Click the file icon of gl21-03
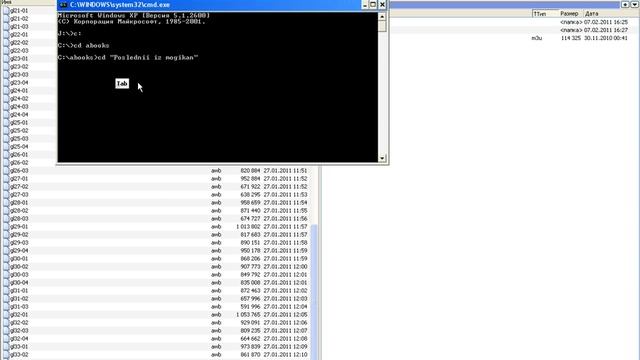The width and height of the screenshot is (640, 360). pyautogui.click(x=6, y=27)
